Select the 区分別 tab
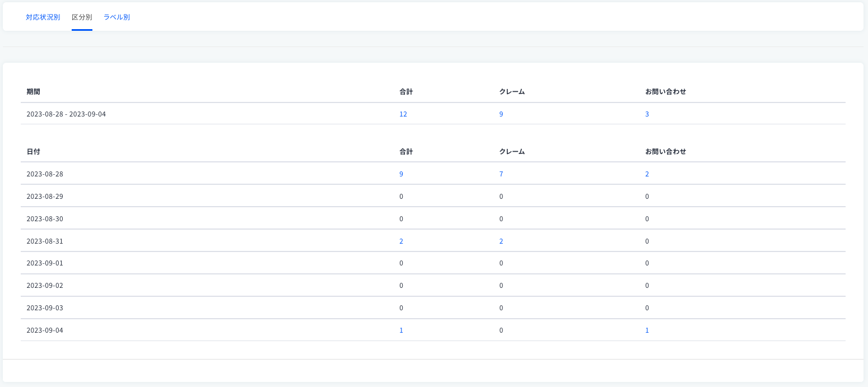The image size is (868, 387). point(82,17)
